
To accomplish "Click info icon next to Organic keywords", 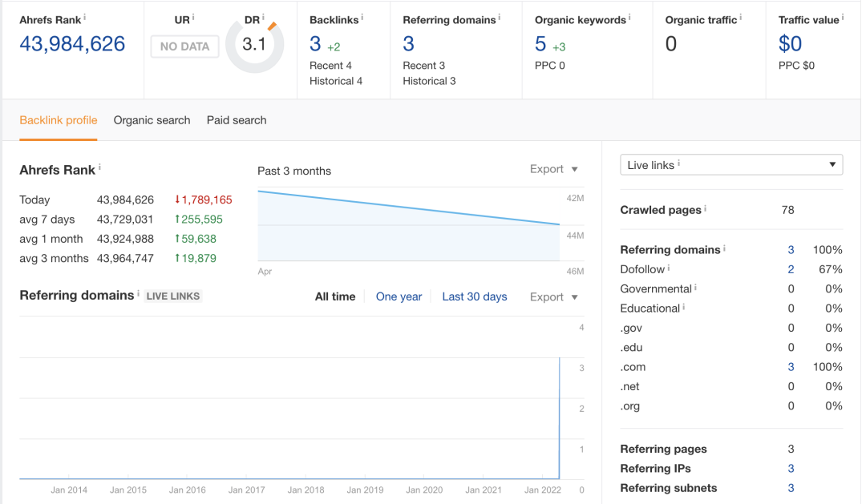I will point(629,17).
